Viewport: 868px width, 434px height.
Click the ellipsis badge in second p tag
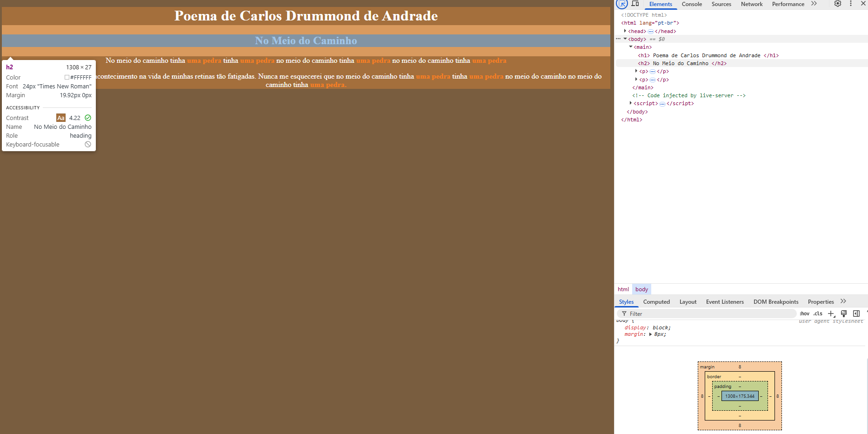652,80
